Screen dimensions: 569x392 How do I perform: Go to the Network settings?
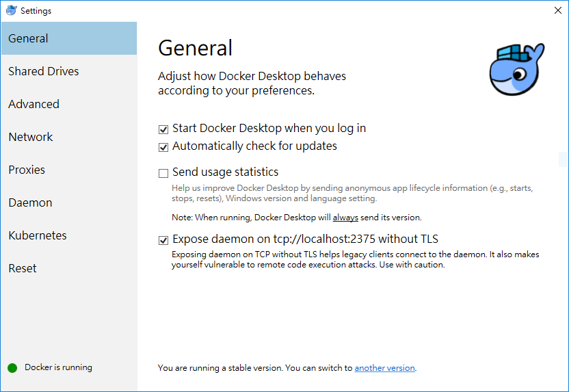pyautogui.click(x=69, y=137)
